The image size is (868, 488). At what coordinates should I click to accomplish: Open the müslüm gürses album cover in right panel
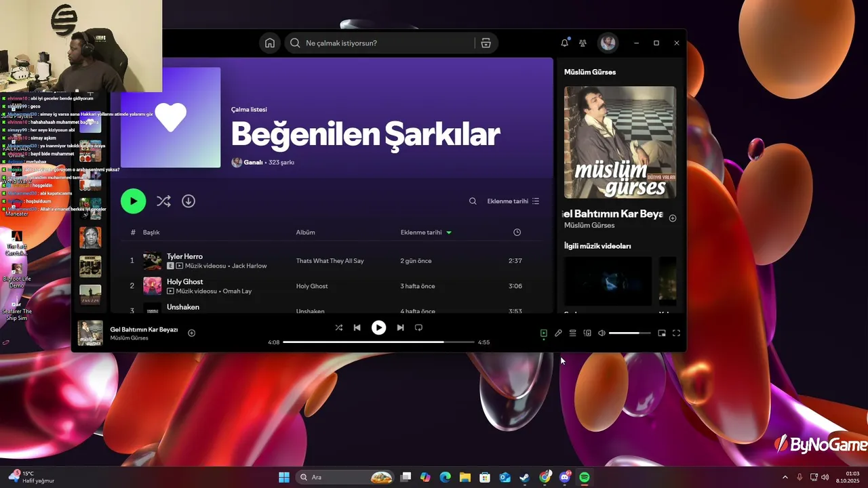click(x=620, y=142)
